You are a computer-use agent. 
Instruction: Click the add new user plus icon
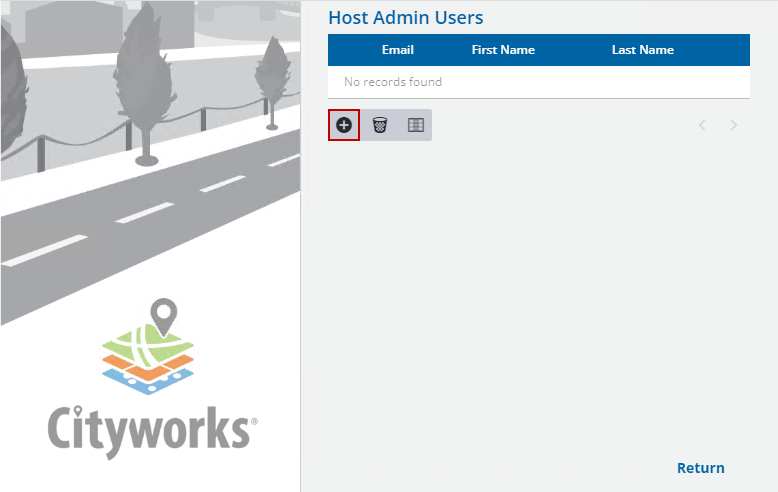click(344, 125)
